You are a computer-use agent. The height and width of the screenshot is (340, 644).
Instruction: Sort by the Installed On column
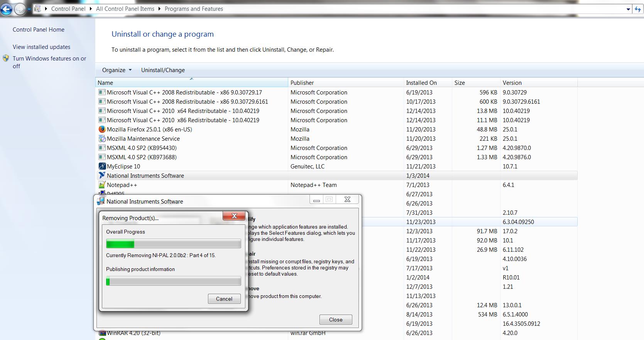coord(428,82)
